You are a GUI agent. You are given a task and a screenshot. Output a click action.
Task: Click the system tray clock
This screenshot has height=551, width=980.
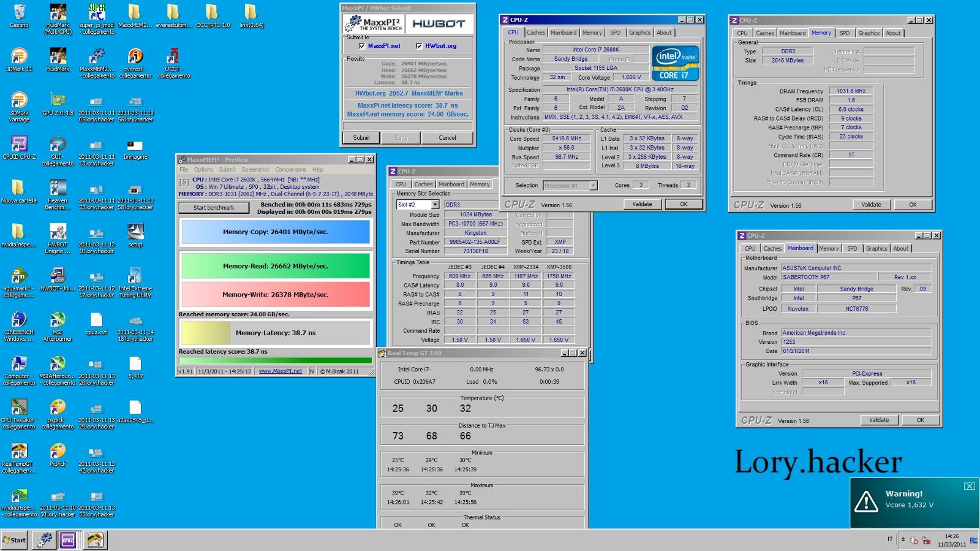pyautogui.click(x=951, y=540)
